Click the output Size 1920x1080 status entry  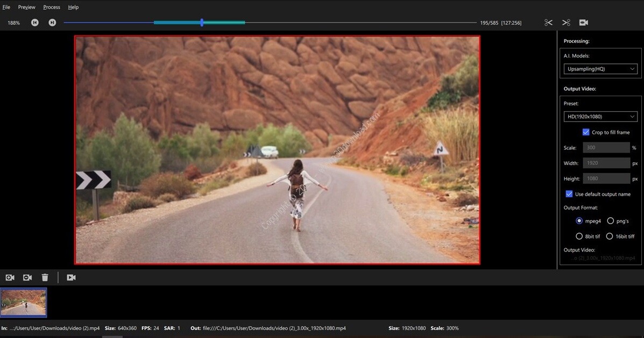tap(407, 328)
